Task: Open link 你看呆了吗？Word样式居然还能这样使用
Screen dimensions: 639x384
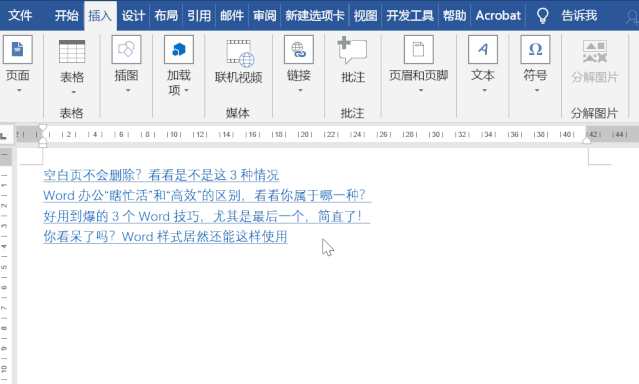Action: tap(165, 236)
